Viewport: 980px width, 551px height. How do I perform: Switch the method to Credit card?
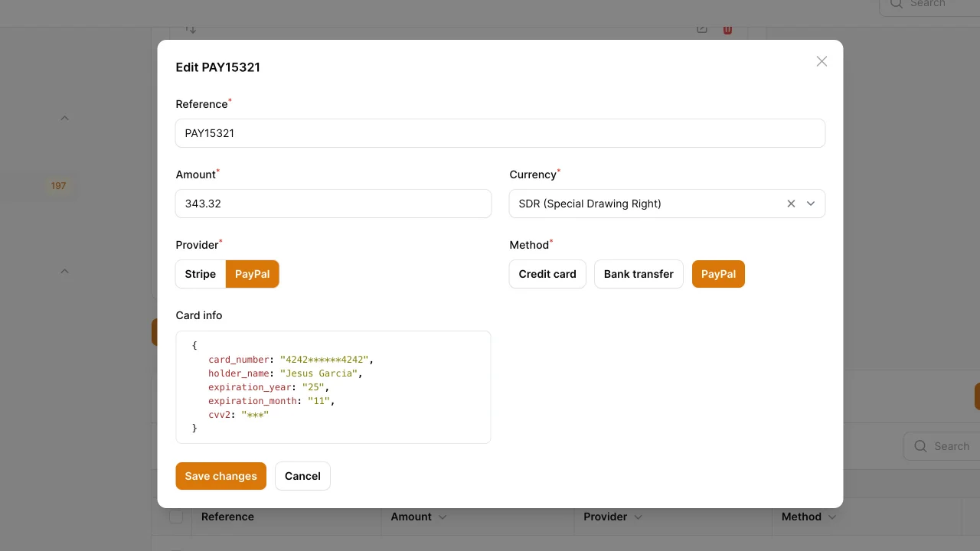[547, 274]
